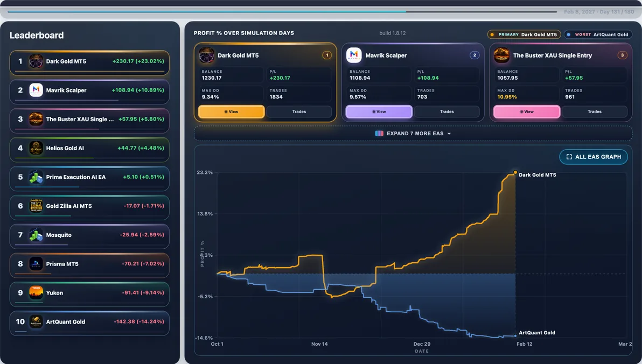
Task: Click the Profit % Over Simulation Days title
Action: coord(244,33)
